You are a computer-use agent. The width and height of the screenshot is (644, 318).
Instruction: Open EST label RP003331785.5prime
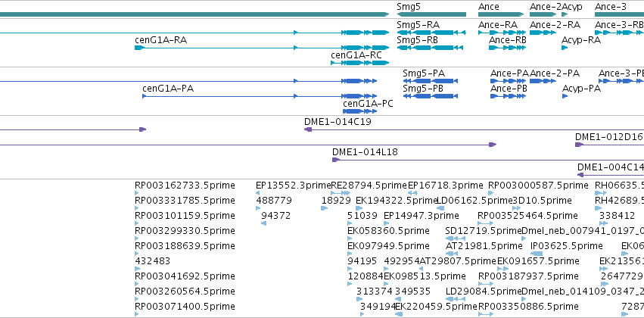coord(185,201)
